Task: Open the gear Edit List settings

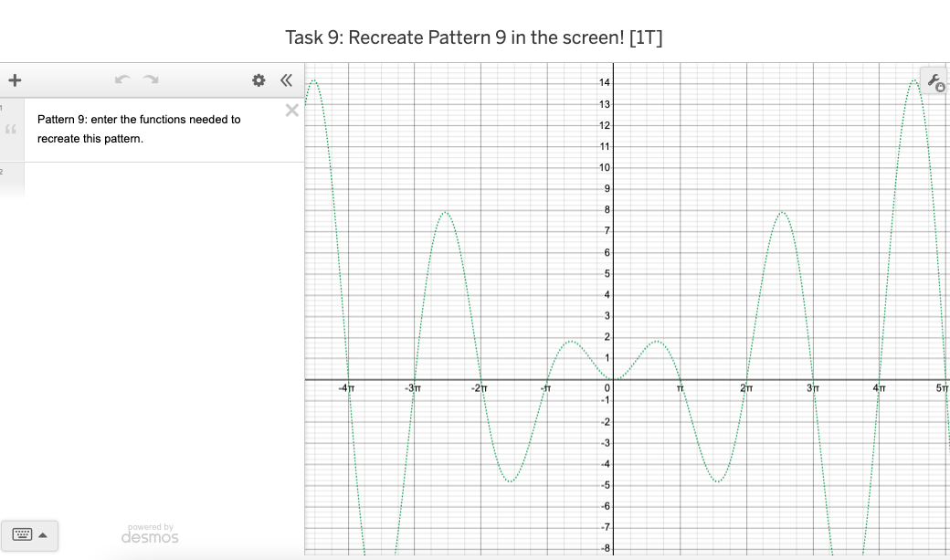Action: coord(259,80)
